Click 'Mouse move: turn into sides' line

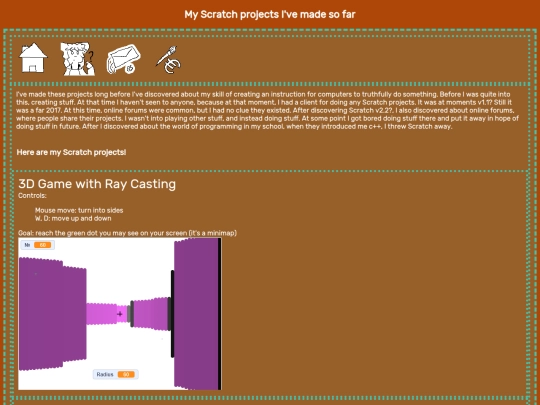pyautogui.click(x=79, y=210)
